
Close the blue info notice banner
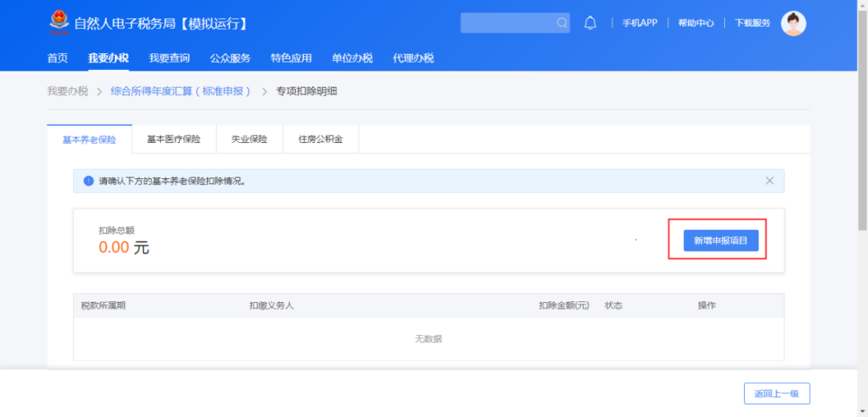tap(769, 180)
